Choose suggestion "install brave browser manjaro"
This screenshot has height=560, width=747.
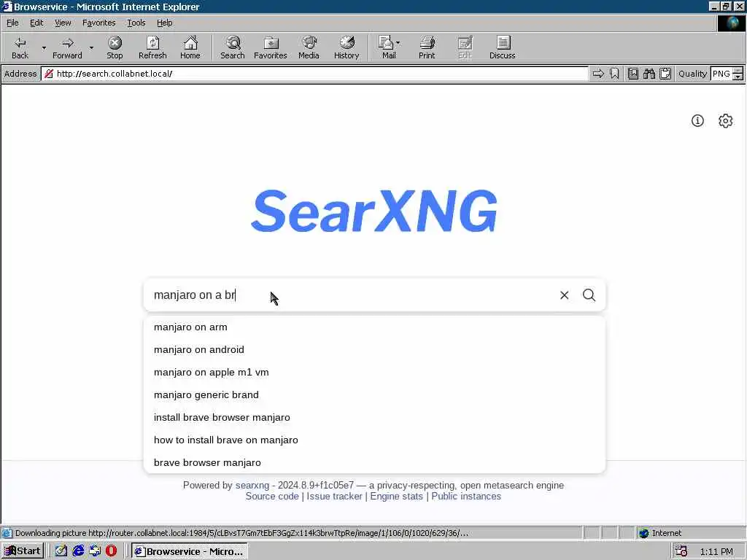tap(374, 418)
